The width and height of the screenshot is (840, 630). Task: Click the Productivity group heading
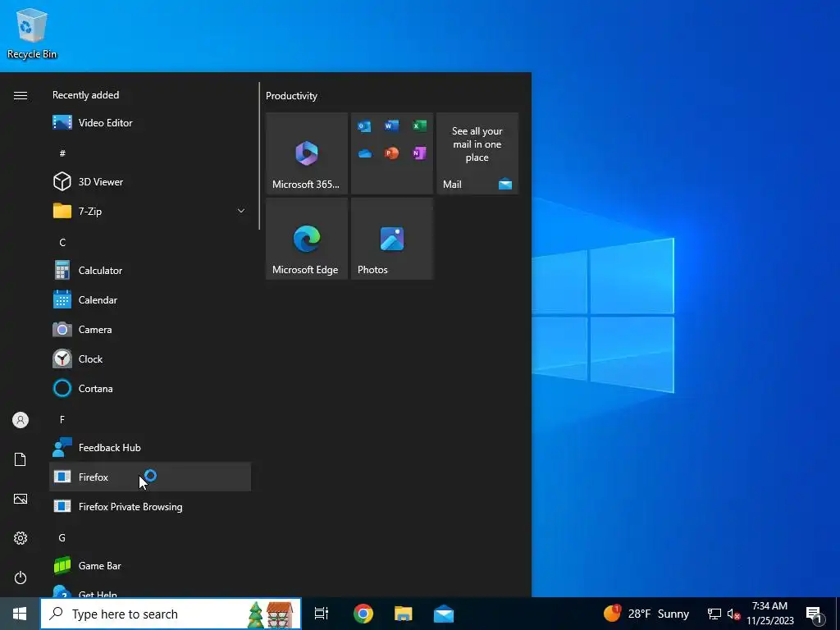tap(291, 96)
